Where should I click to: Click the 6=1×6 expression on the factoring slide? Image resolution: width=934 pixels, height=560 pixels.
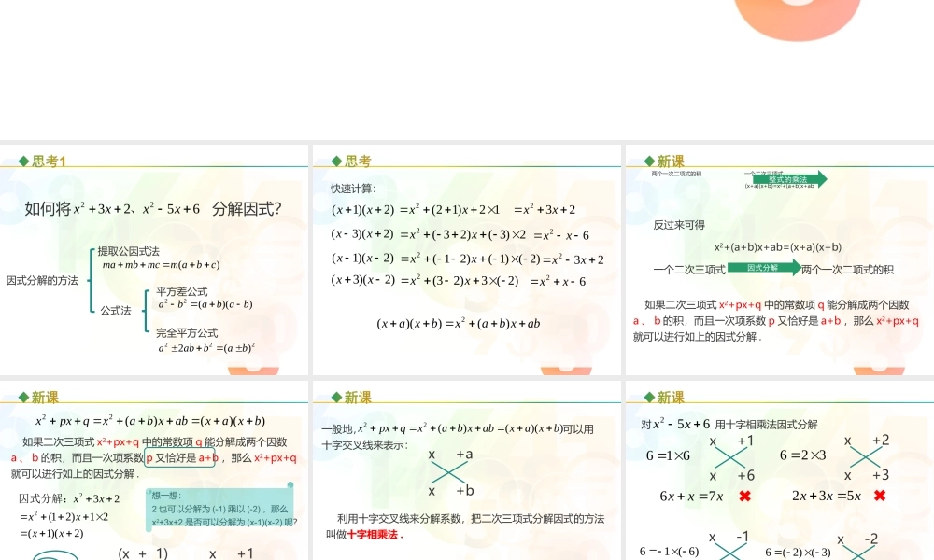(x=668, y=455)
